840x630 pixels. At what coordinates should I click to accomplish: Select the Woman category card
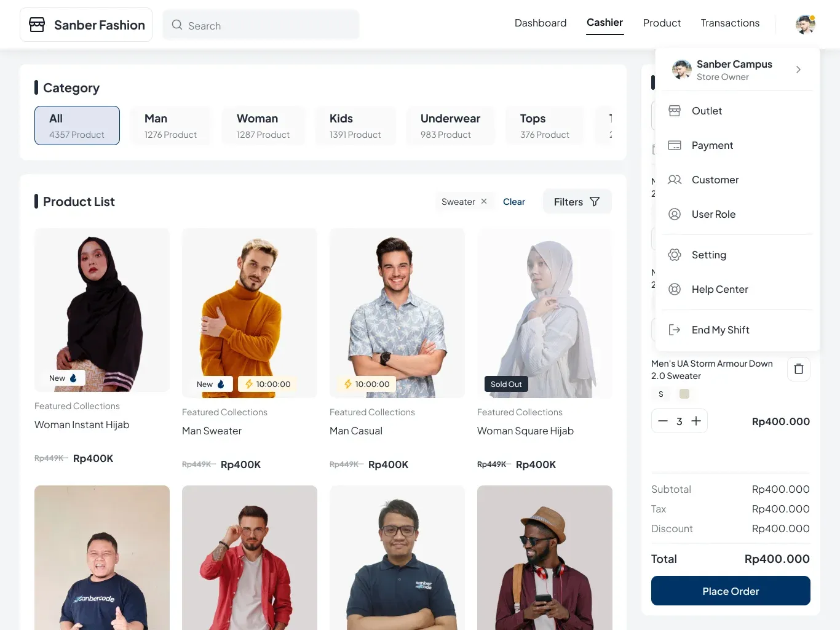click(x=263, y=126)
